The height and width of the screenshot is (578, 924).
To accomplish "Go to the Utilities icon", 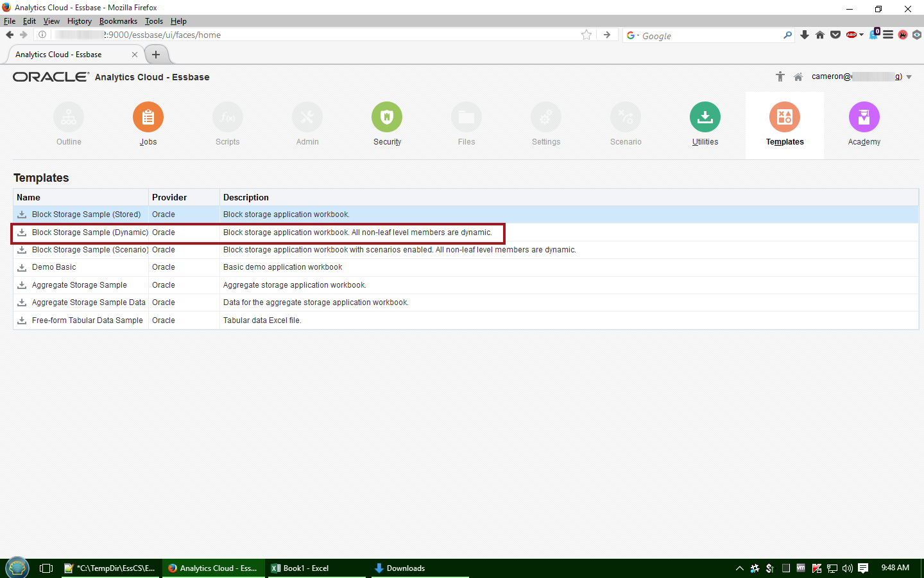I will click(705, 118).
